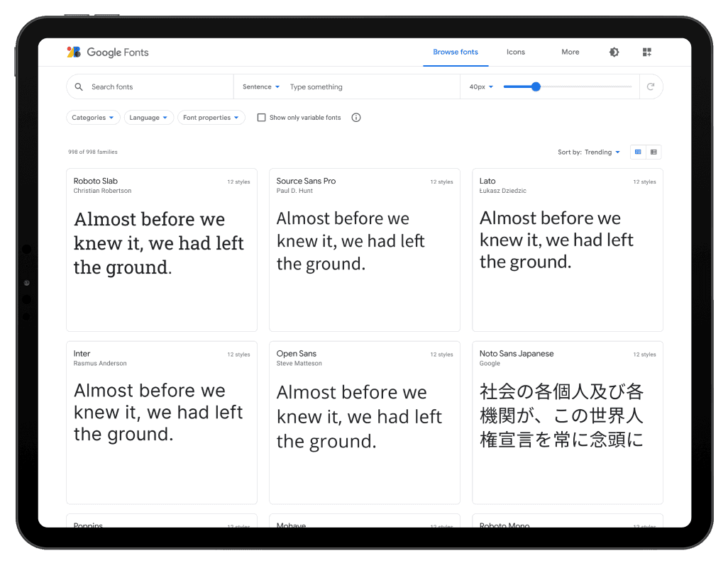The width and height of the screenshot is (728, 580).
Task: Click designer name Łukasz Dziedzic
Action: (x=503, y=191)
